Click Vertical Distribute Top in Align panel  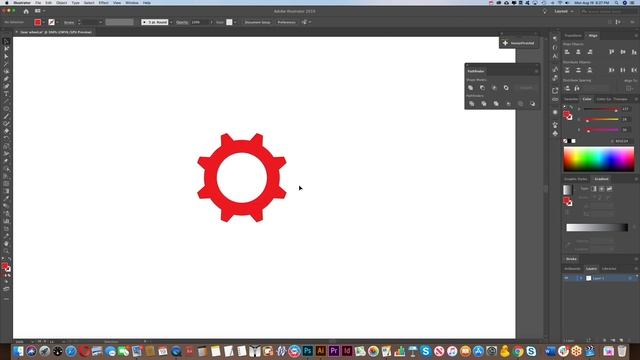[x=567, y=70]
